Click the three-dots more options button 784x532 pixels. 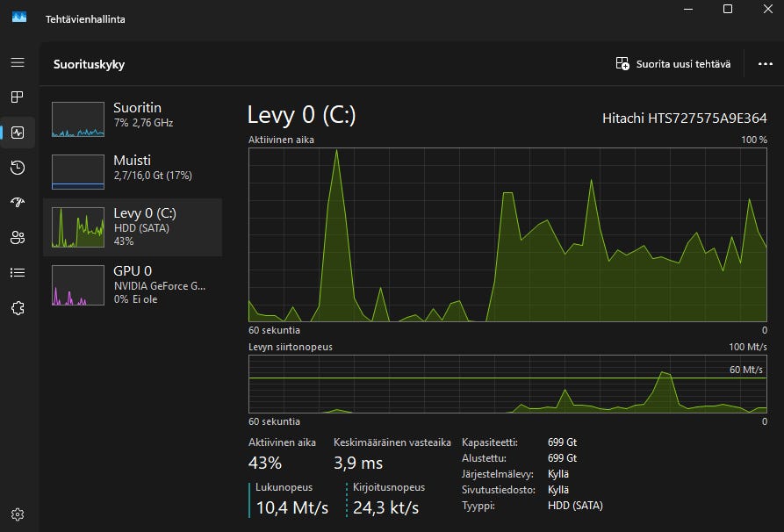coord(765,64)
